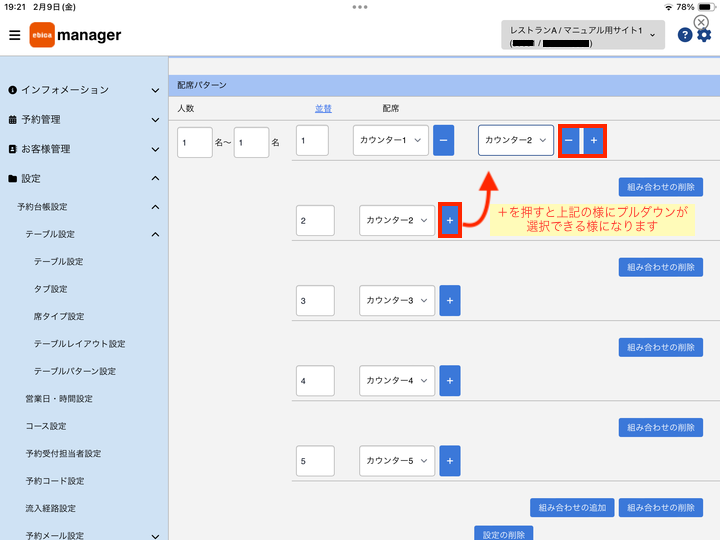
Task: Open the カウンター5 seat dropdown
Action: coord(397,461)
